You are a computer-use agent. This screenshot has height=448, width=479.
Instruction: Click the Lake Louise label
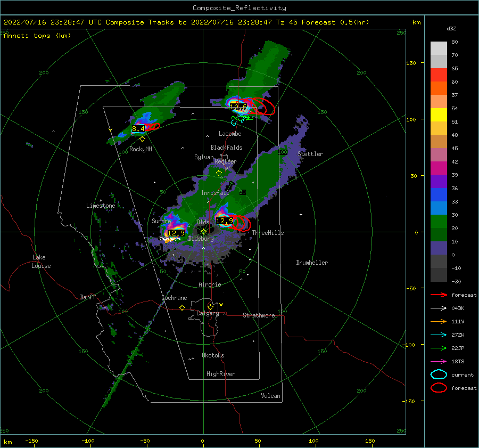coord(41,262)
